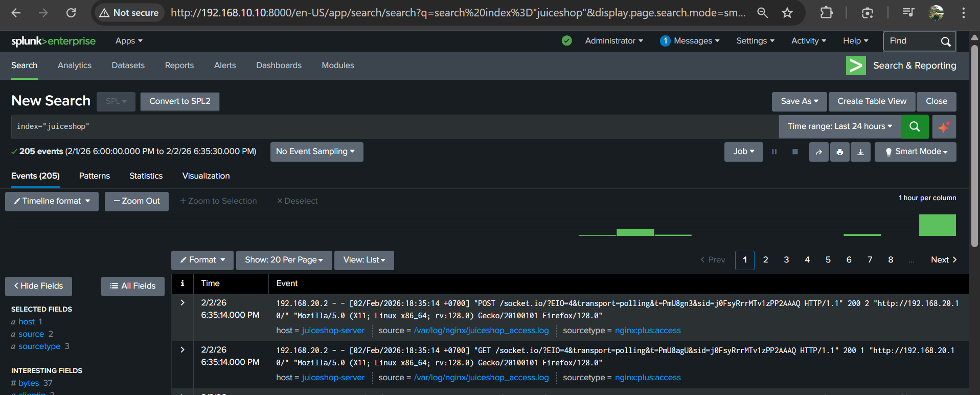980x395 pixels.
Task: Open the Time range dropdown
Action: pos(839,126)
